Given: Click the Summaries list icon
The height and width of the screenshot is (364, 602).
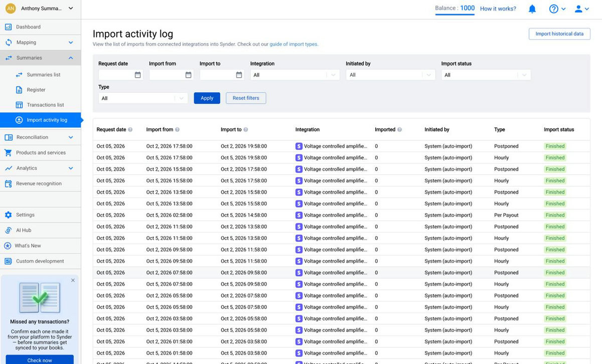Looking at the screenshot, I should pyautogui.click(x=19, y=75).
